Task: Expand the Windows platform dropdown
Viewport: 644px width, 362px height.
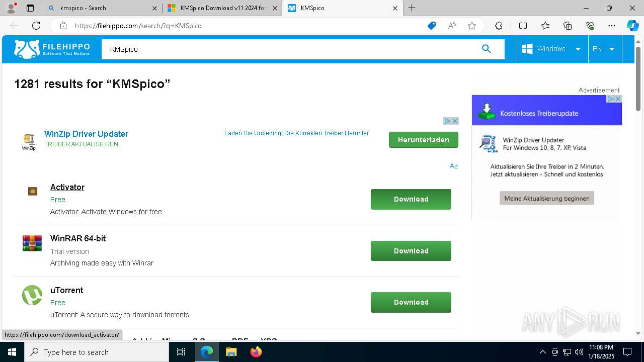Action: pyautogui.click(x=552, y=49)
